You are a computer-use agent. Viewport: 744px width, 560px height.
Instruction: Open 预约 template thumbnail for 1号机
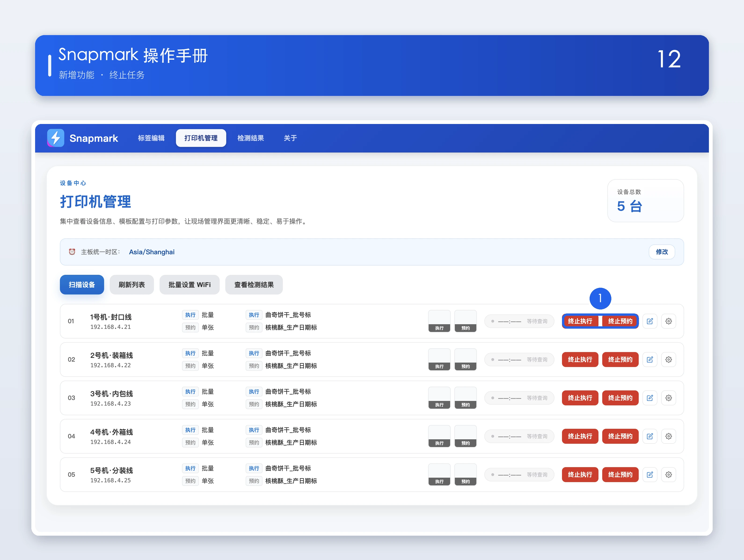(466, 321)
